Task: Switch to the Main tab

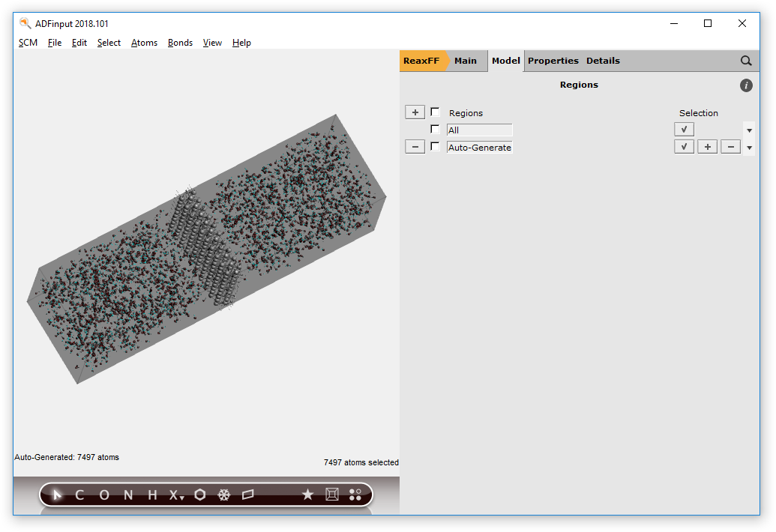Action: point(466,61)
